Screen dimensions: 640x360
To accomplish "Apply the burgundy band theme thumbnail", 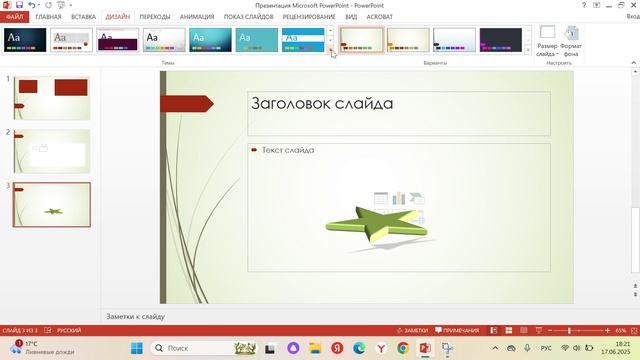I will (x=118, y=40).
